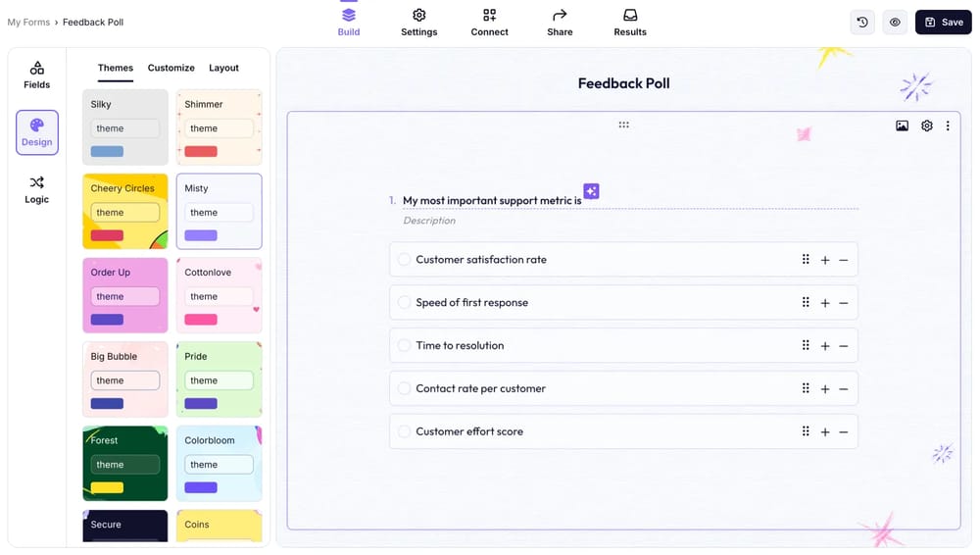Select the Contact rate per customer radio button

click(404, 388)
